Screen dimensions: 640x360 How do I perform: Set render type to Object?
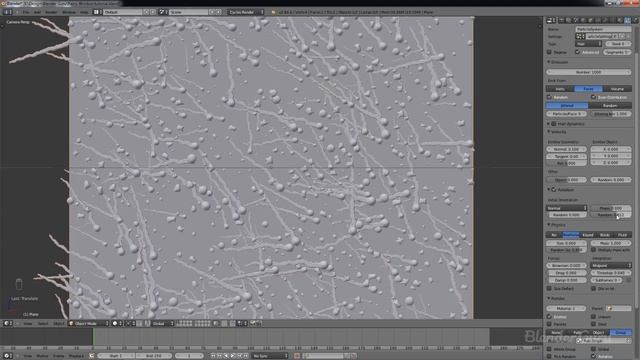[x=599, y=333]
